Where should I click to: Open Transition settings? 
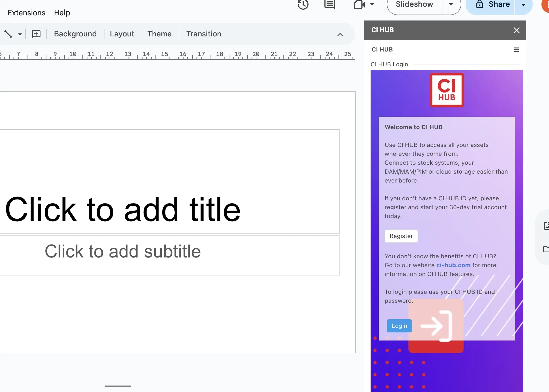tap(204, 34)
